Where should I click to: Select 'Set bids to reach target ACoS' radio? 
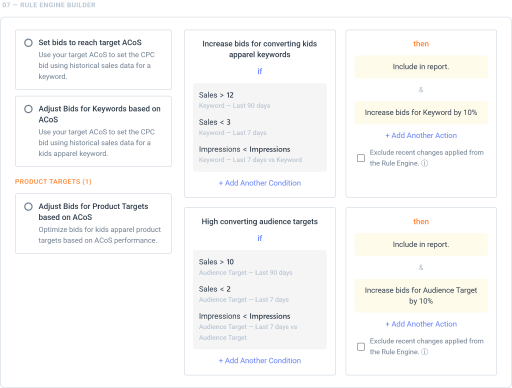28,43
